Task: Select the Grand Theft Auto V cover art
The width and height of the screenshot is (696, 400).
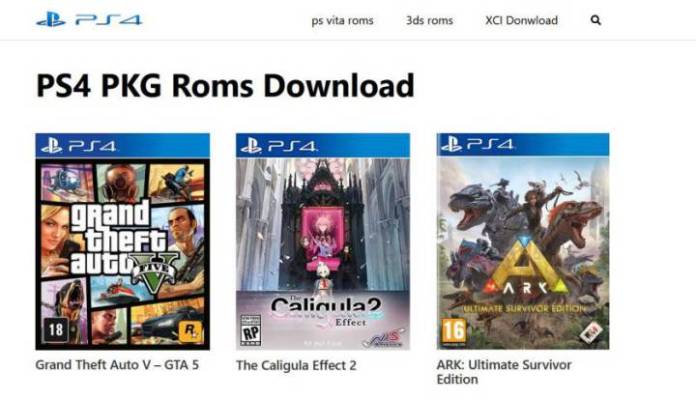Action: tap(123, 242)
